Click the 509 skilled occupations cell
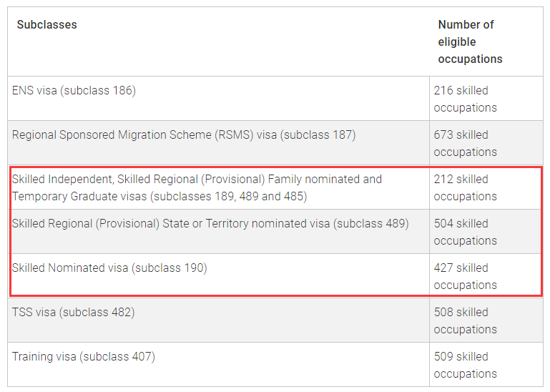The image size is (550, 392). [465, 365]
